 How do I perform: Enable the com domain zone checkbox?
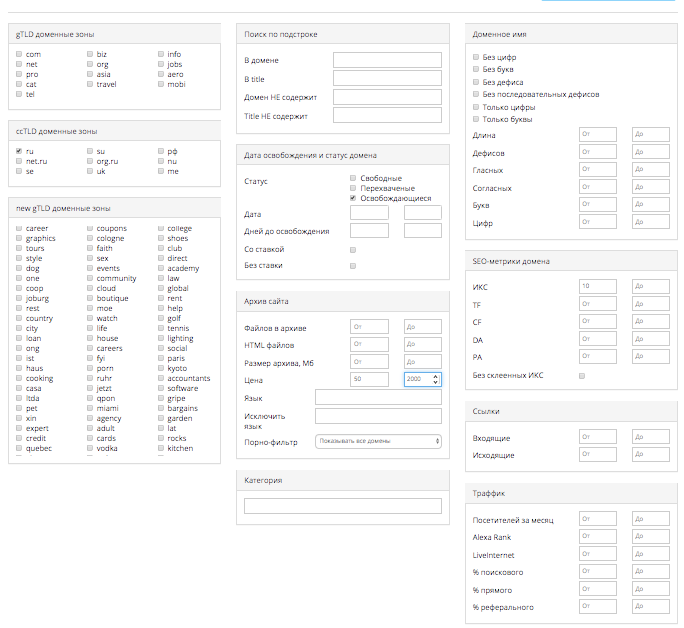point(19,54)
